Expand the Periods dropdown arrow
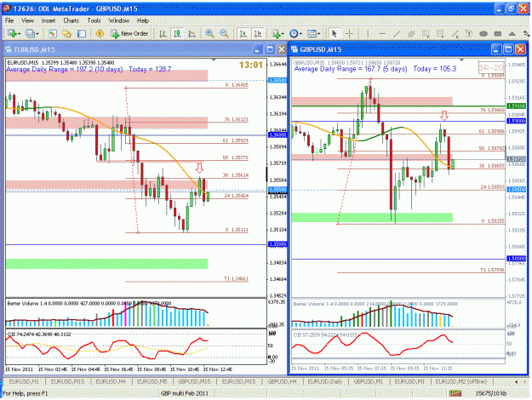Image resolution: width=532 pixels, height=400 pixels. tap(300, 34)
